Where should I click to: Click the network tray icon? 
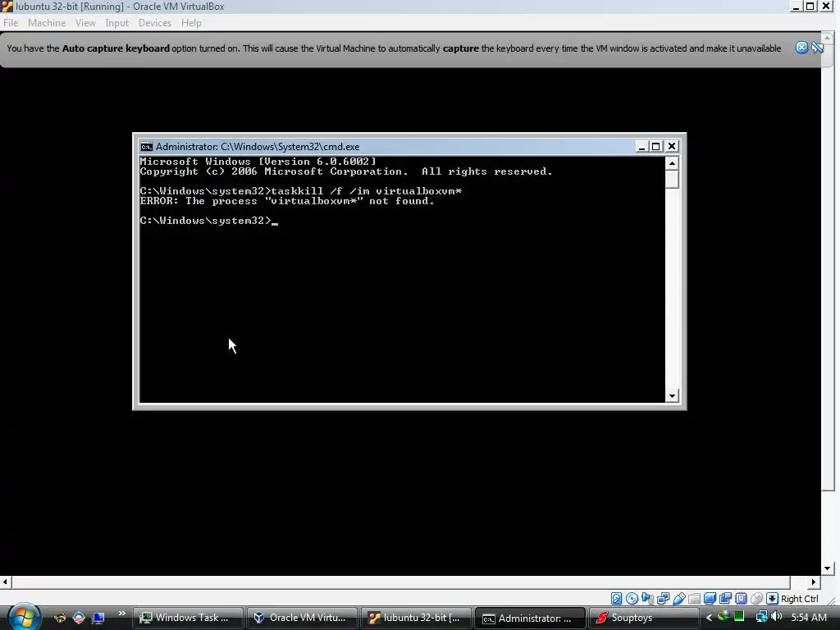(x=761, y=617)
